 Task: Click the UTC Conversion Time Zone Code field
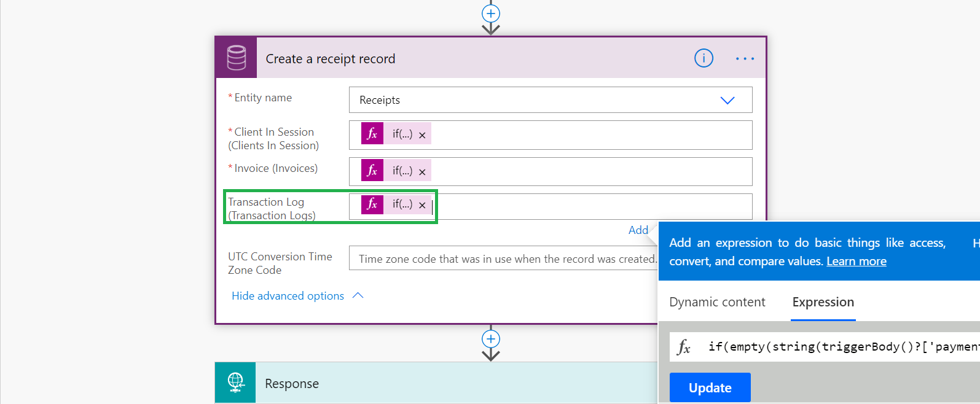pyautogui.click(x=503, y=258)
